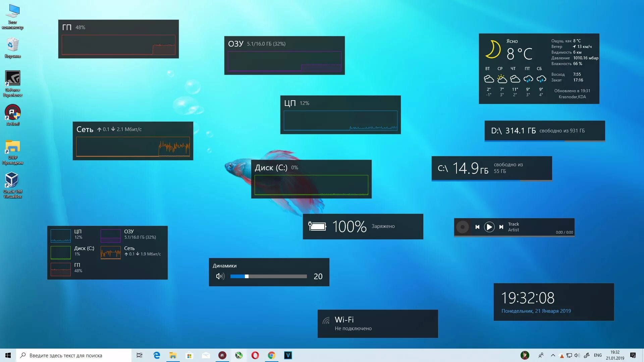This screenshot has width=644, height=362.
Task: Skip to next track in music widget
Action: [501, 227]
